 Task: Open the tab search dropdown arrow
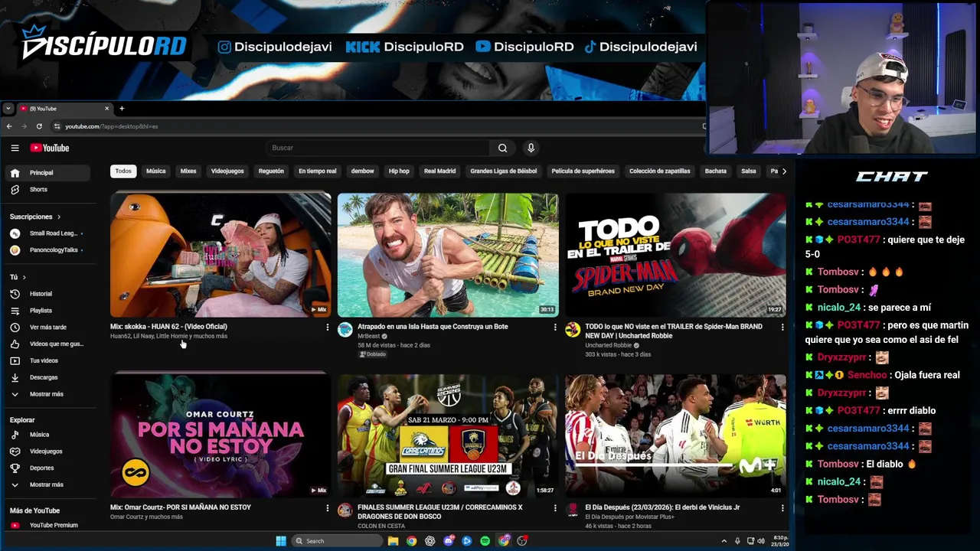tap(8, 109)
